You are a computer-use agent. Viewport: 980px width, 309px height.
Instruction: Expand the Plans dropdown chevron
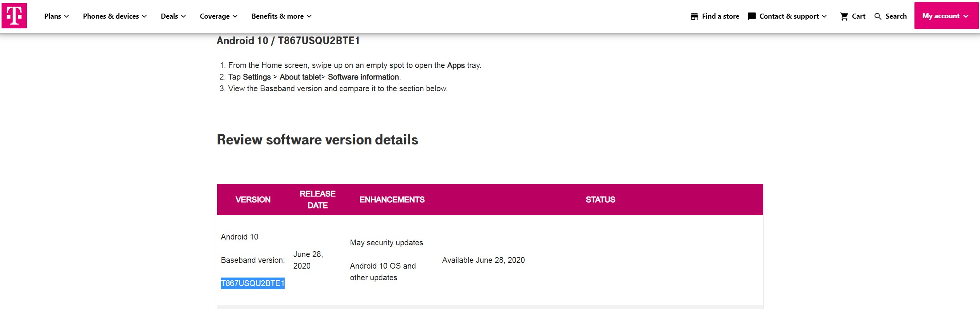pos(67,16)
